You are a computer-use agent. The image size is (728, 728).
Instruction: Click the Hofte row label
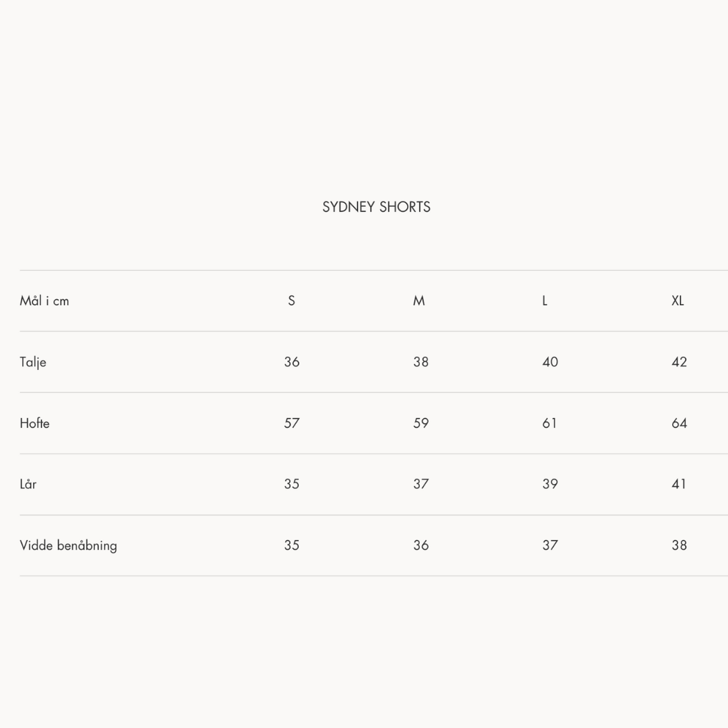(x=34, y=423)
